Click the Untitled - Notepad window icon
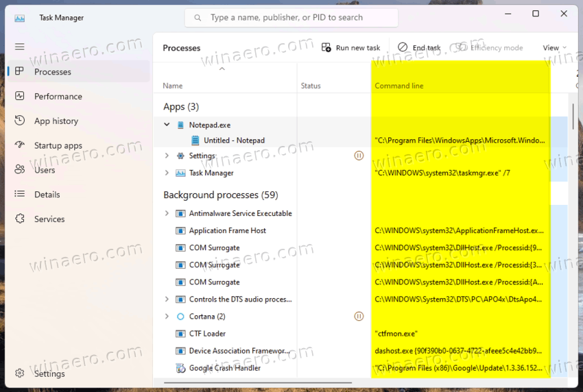Screen dimensions: 583x392 pos(195,140)
